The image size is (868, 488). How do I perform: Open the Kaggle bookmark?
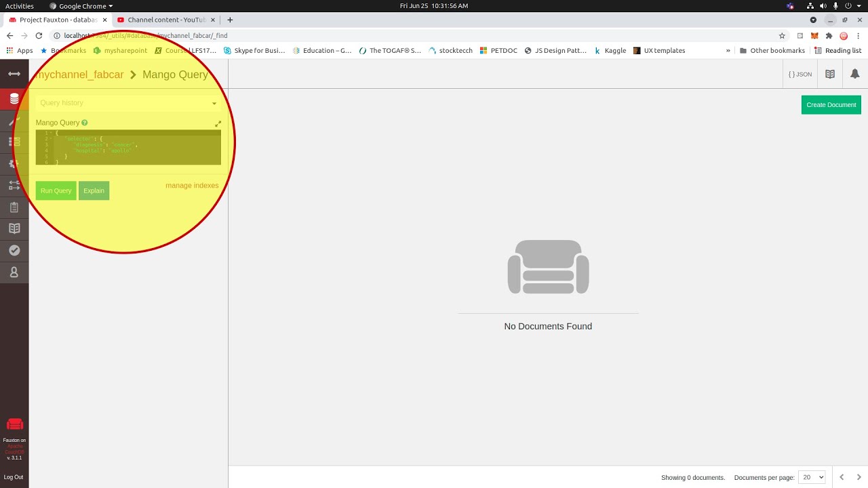(x=610, y=51)
